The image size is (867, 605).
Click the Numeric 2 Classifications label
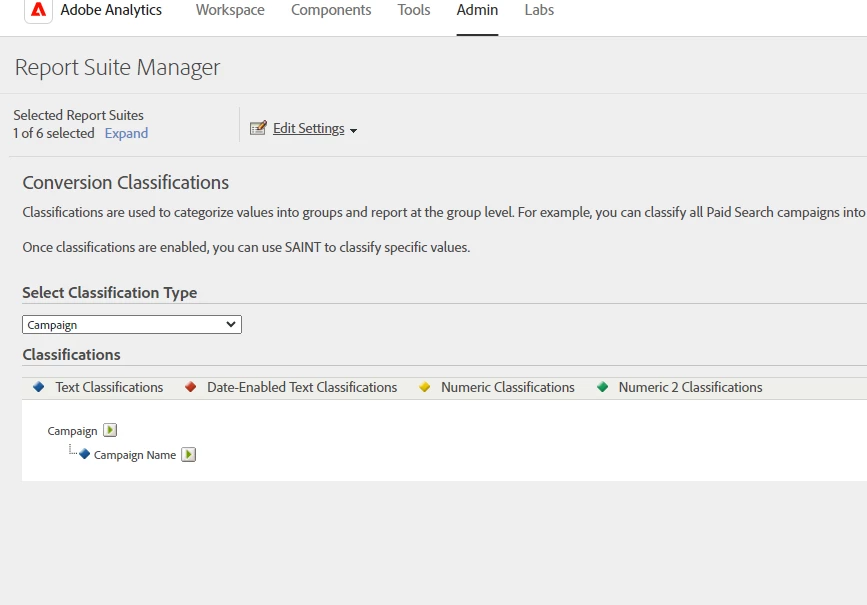click(690, 387)
